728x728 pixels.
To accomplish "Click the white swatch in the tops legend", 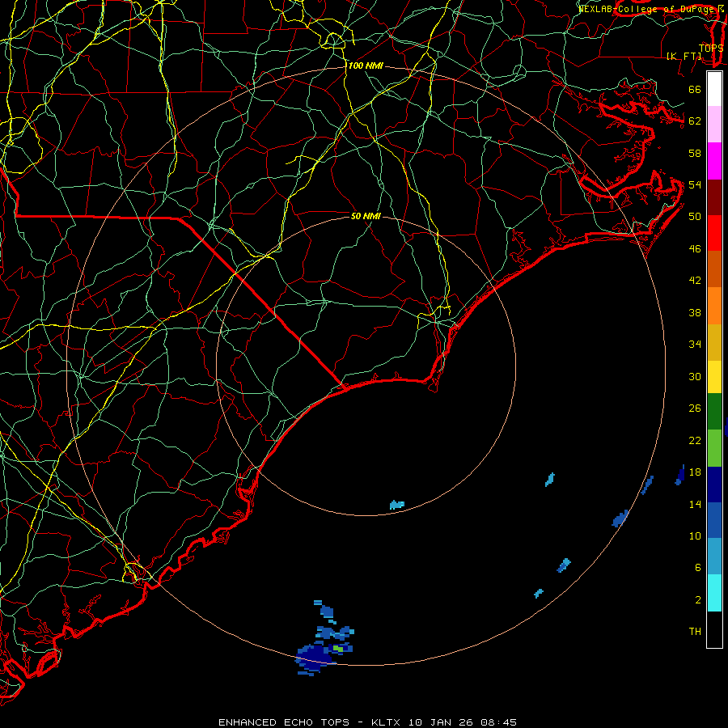I will (714, 89).
